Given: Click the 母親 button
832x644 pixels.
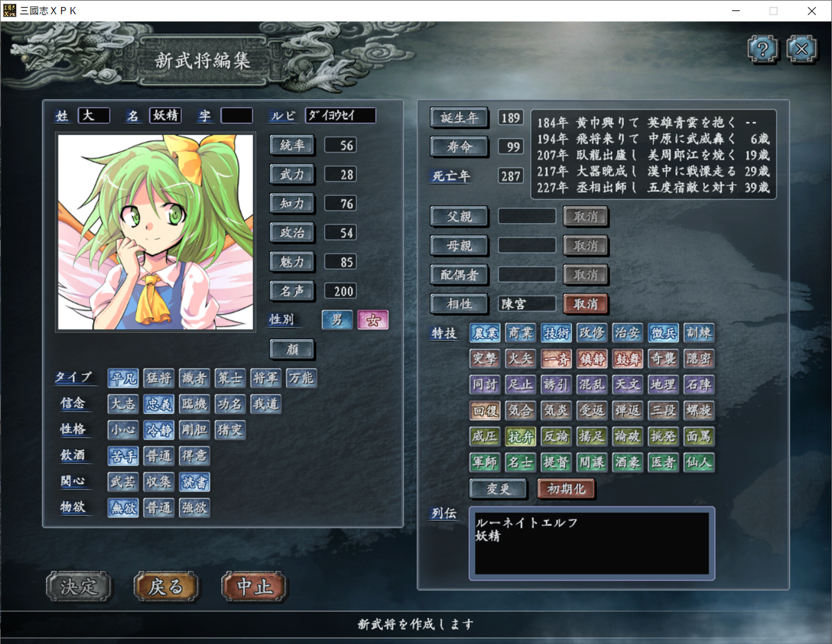Looking at the screenshot, I should click(x=459, y=245).
